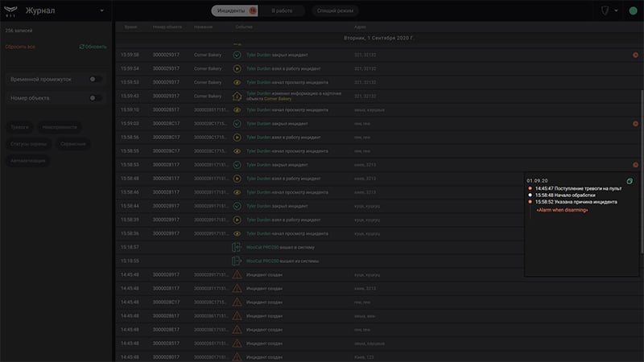Image resolution: width=644 pixels, height=362 pixels.
Task: Click the 256 записей record count
Action: [x=19, y=31]
